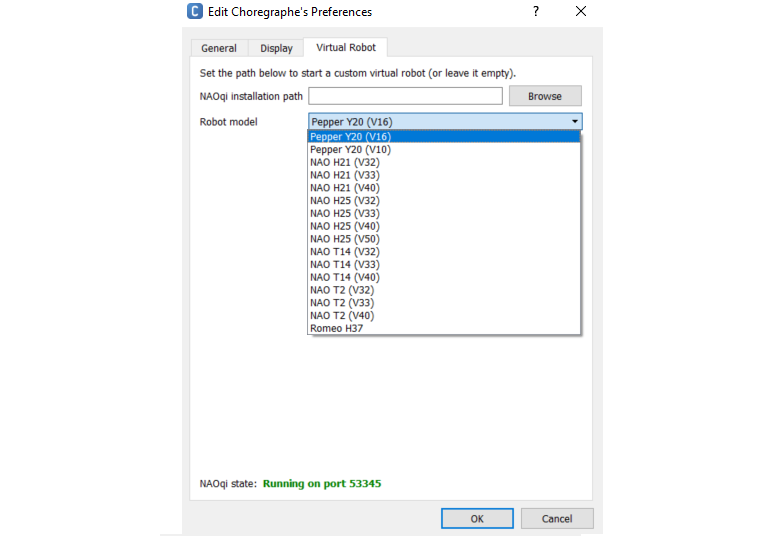Screen dimensions: 780x538
Task: Choose Pepper Y20 (V10) robot model
Action: (x=444, y=149)
